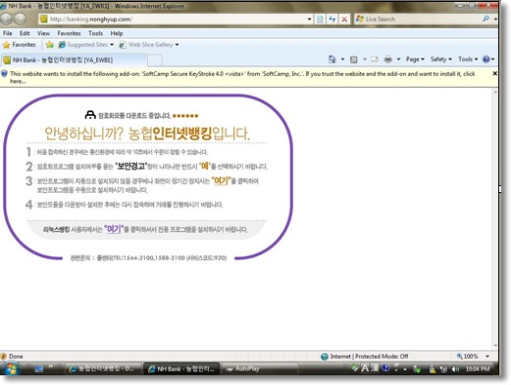Open the View menu
This screenshot has width=511, height=385.
(x=43, y=33)
